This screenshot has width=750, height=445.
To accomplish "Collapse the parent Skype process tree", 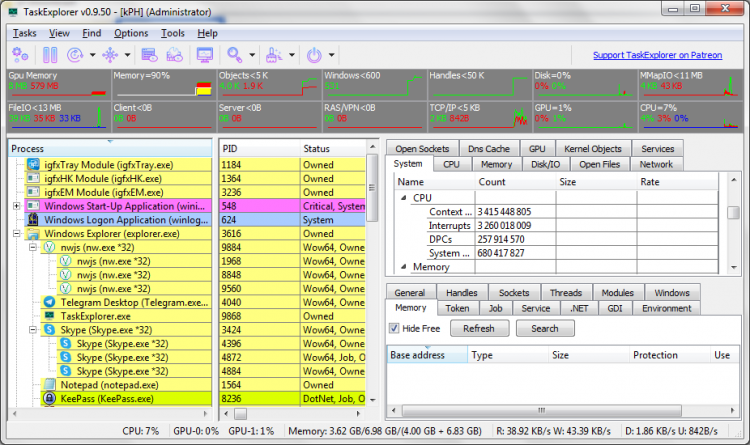I will point(34,329).
